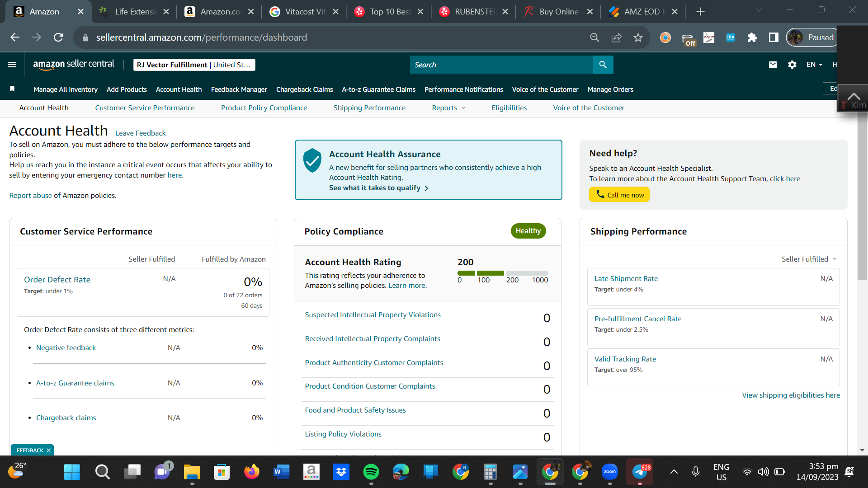
Task: Close the FEEDBACK tab widget
Action: [x=48, y=450]
